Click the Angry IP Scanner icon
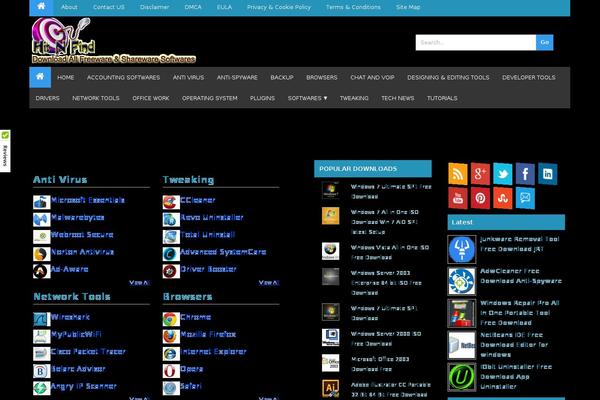The width and height of the screenshot is (600, 400). (x=41, y=388)
